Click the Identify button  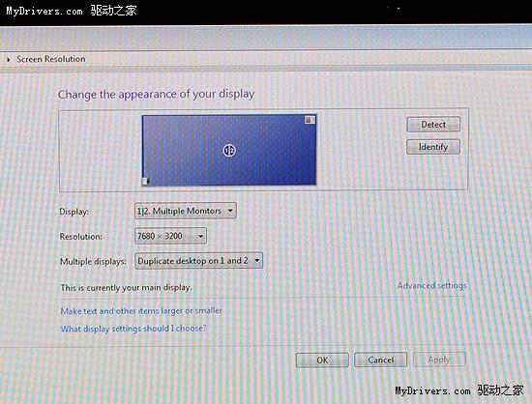coord(433,147)
